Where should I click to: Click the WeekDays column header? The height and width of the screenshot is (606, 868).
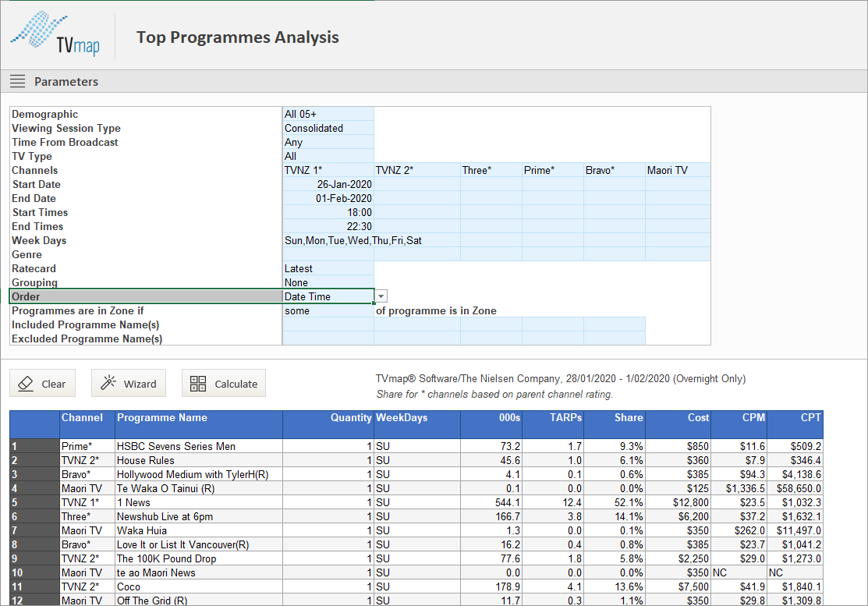[417, 424]
